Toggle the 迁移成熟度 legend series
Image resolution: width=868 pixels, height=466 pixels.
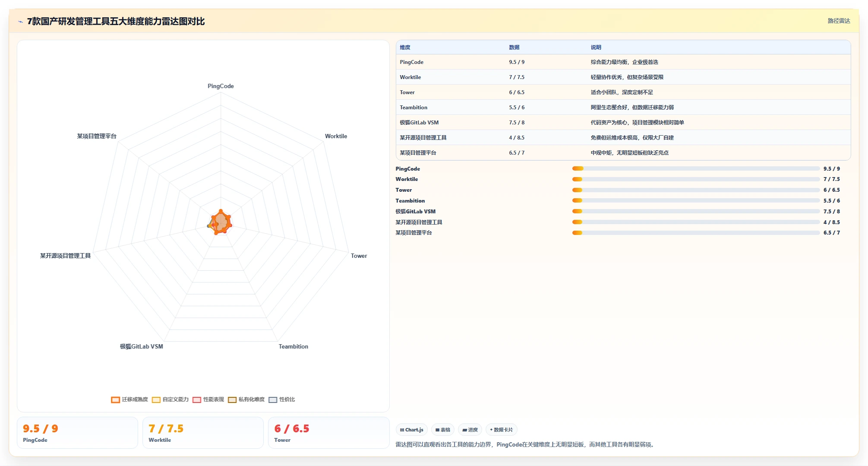[x=129, y=399]
